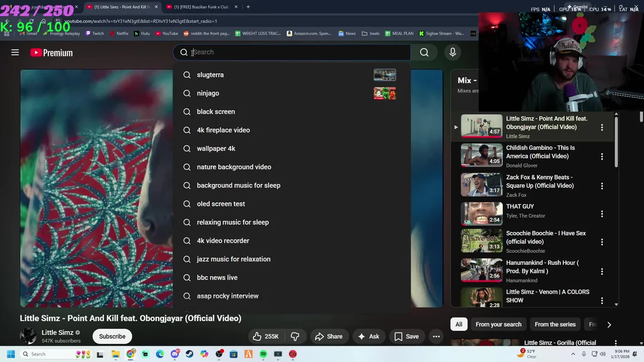This screenshot has height=362, width=644.
Task: Open options menu for 'Square Up' item
Action: (x=602, y=186)
